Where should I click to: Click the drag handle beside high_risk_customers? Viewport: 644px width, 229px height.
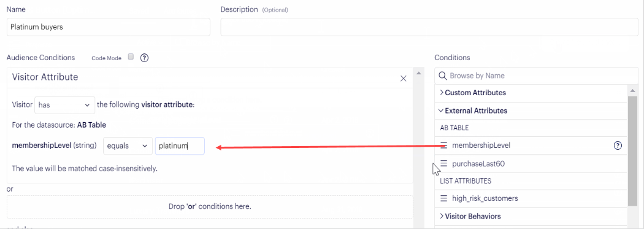coord(443,198)
